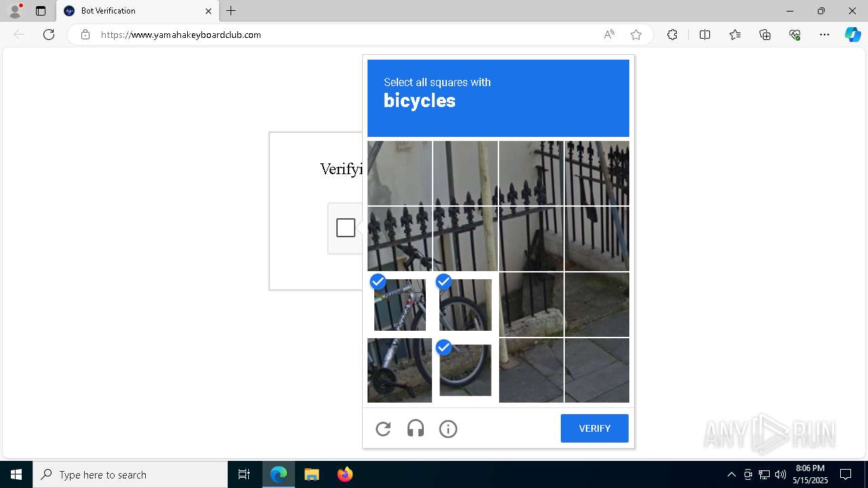The width and height of the screenshot is (868, 488).
Task: Tick the 'I'm not a robot' checkbox
Action: [346, 228]
